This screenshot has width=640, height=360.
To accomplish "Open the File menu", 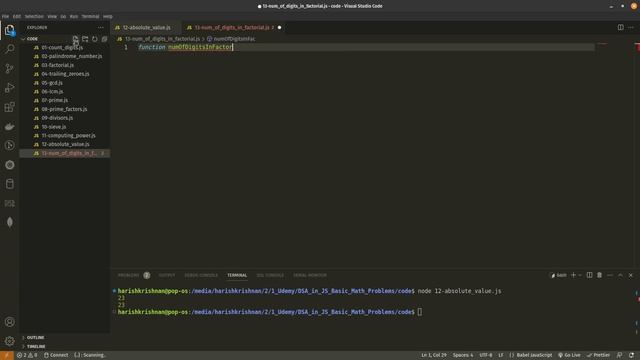I will pos(5,16).
